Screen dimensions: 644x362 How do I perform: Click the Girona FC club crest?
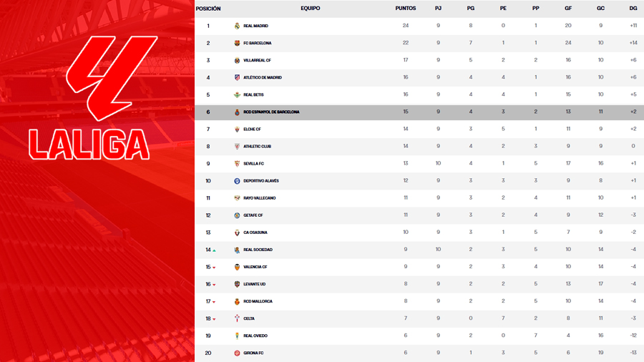[238, 353]
